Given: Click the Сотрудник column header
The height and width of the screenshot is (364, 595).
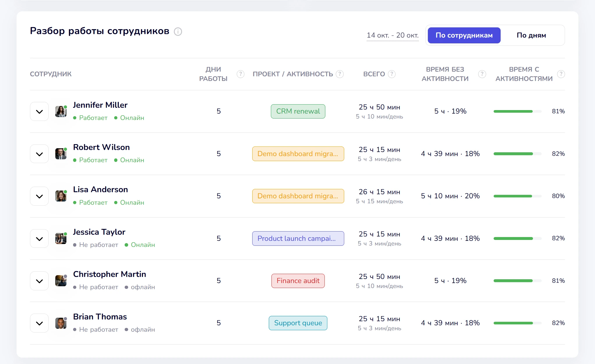Looking at the screenshot, I should 51,74.
